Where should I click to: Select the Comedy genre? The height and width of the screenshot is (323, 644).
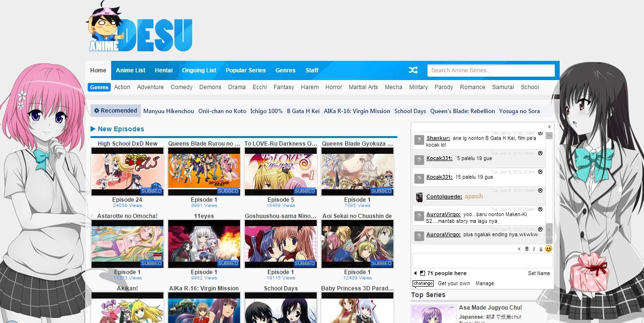pos(182,87)
